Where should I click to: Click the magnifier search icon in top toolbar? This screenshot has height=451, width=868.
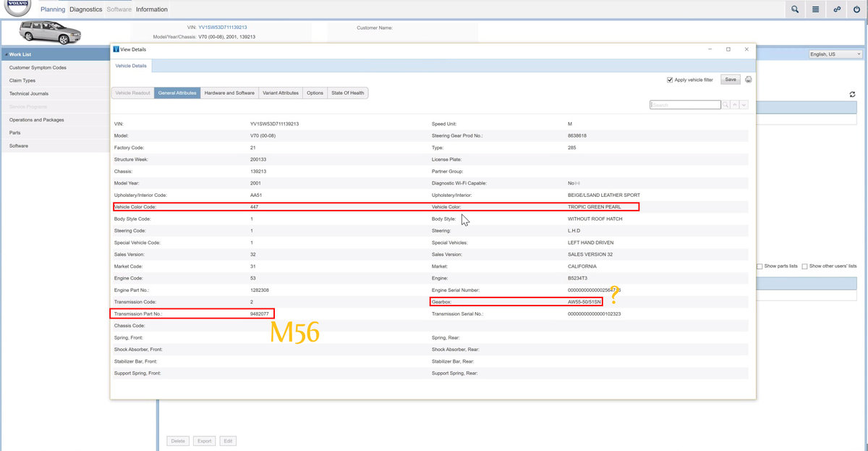coord(795,9)
